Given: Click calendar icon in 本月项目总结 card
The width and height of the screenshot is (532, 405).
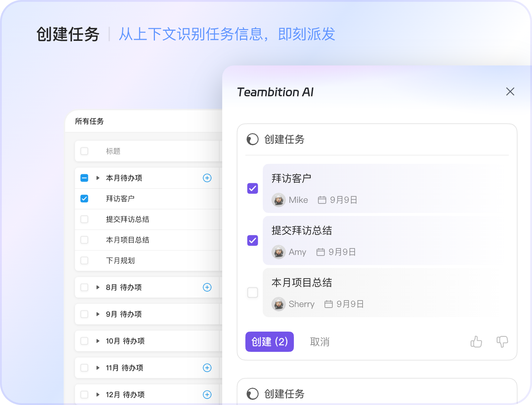Looking at the screenshot, I should click(x=329, y=304).
